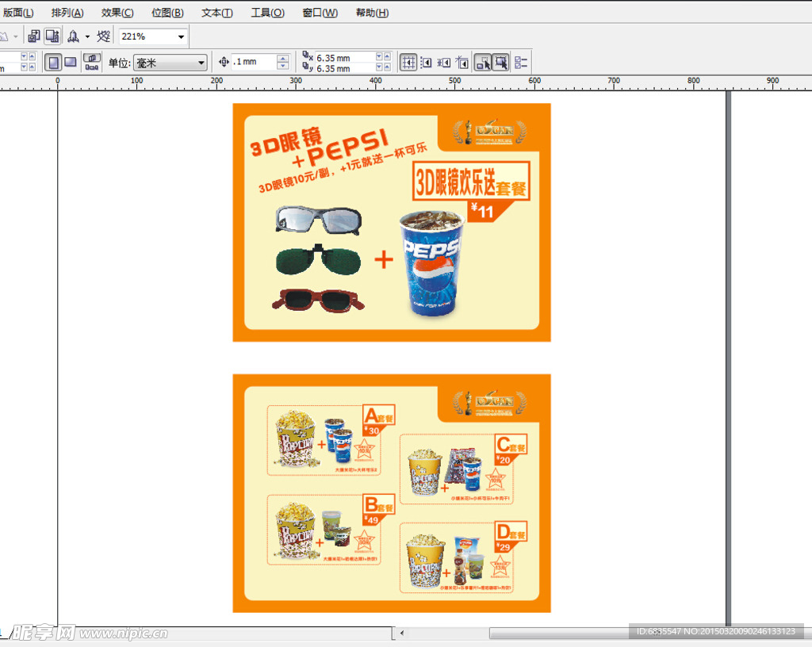
Task: Open the 排列(A) Arrange menu
Action: 67,13
